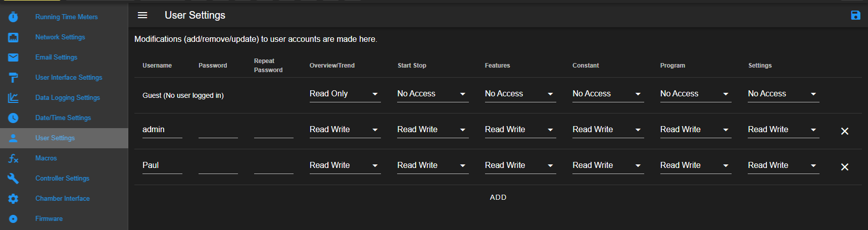The height and width of the screenshot is (230, 868).
Task: Click the User Settings person icon
Action: pyautogui.click(x=13, y=138)
